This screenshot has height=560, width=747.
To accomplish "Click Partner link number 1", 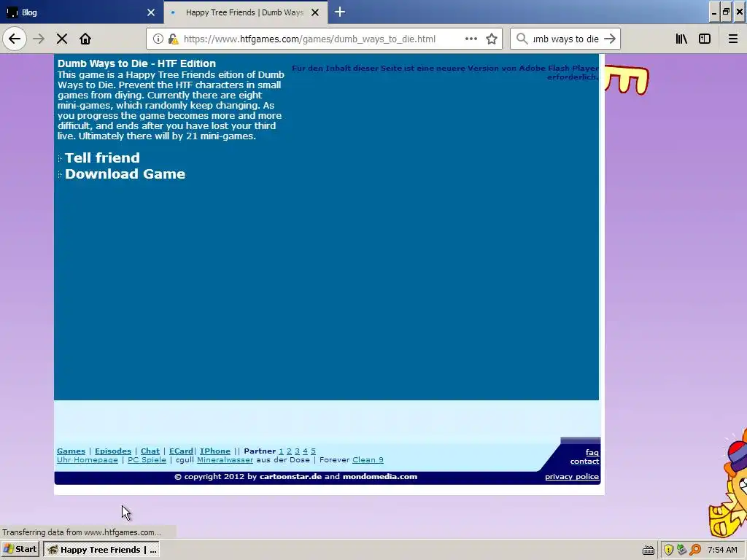I will point(281,451).
